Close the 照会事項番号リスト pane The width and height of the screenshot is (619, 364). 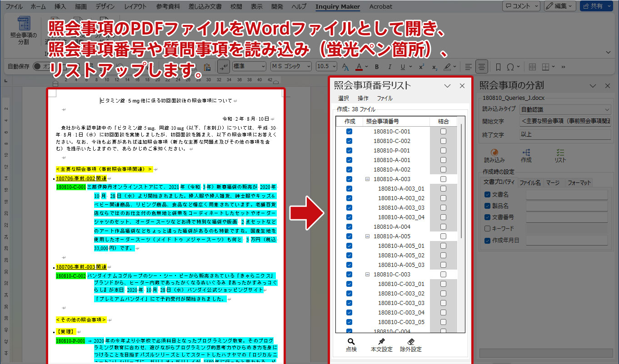click(x=462, y=86)
